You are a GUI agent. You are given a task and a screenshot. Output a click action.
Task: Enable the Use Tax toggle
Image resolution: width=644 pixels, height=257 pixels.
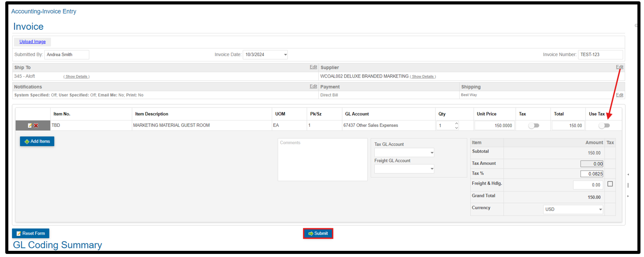604,126
